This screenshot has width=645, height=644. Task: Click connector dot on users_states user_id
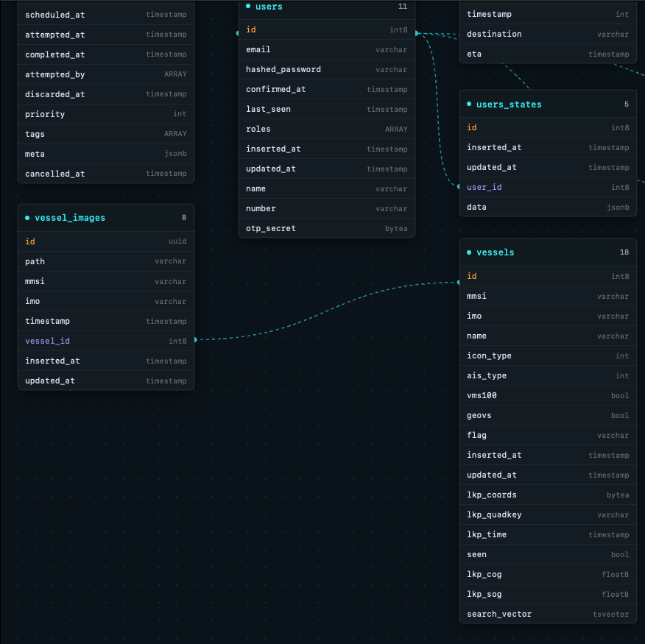click(x=459, y=187)
